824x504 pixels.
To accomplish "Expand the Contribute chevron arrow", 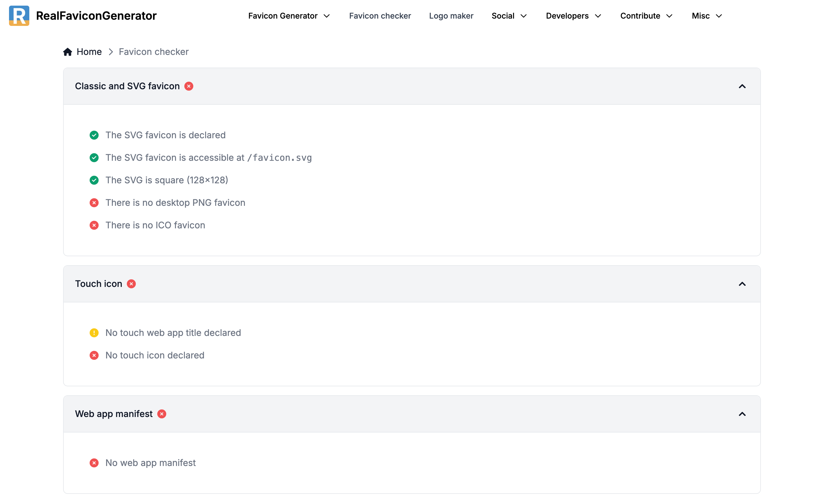I will coord(669,16).
